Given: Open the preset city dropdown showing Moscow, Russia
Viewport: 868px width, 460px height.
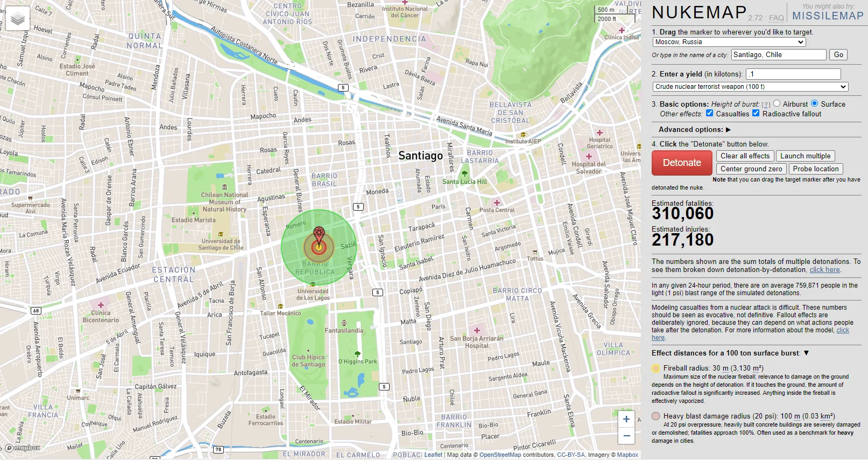Looking at the screenshot, I should pyautogui.click(x=729, y=42).
